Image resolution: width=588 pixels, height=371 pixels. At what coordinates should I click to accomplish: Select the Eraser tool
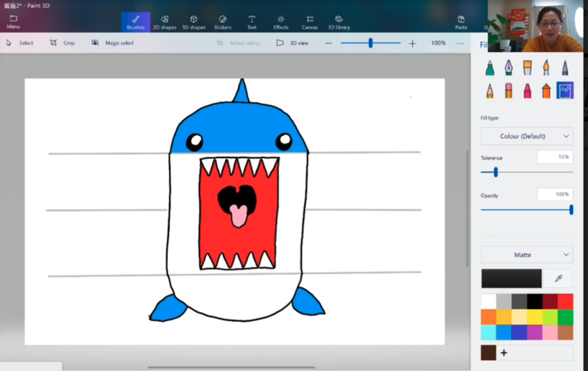[509, 91]
